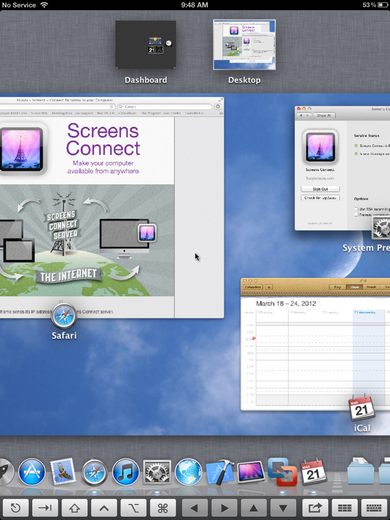The width and height of the screenshot is (390, 520).
Task: Tick the second Options checkbox in preferences
Action: tap(356, 215)
